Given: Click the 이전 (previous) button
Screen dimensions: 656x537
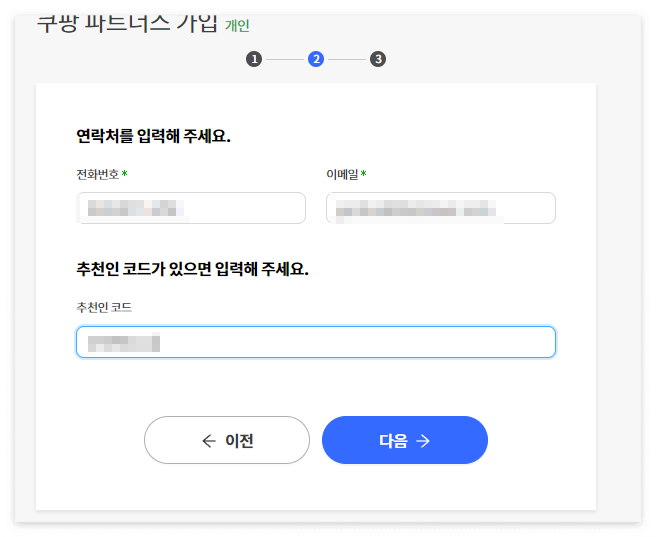Looking at the screenshot, I should [x=227, y=440].
